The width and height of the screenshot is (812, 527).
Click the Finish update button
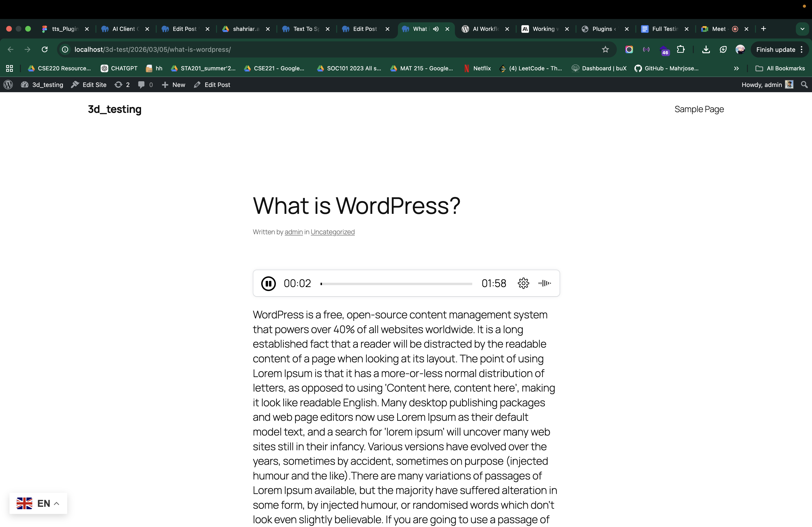click(775, 49)
